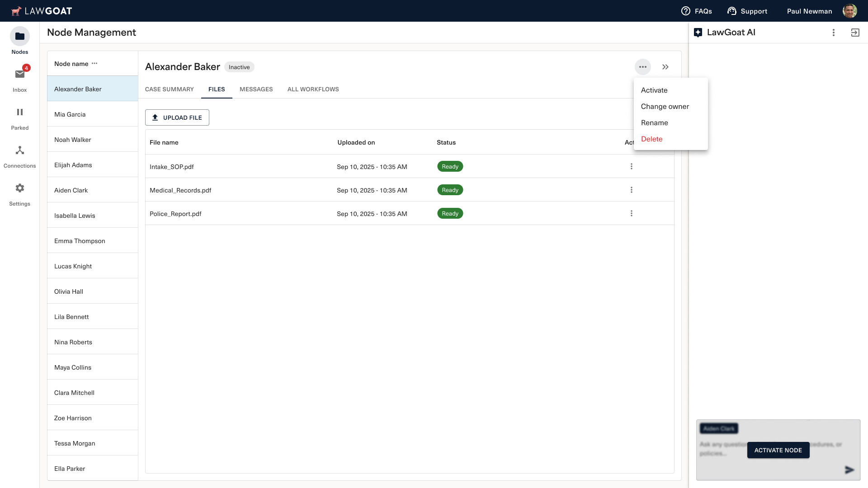
Task: Open FAQs help icon in header
Action: (x=686, y=11)
